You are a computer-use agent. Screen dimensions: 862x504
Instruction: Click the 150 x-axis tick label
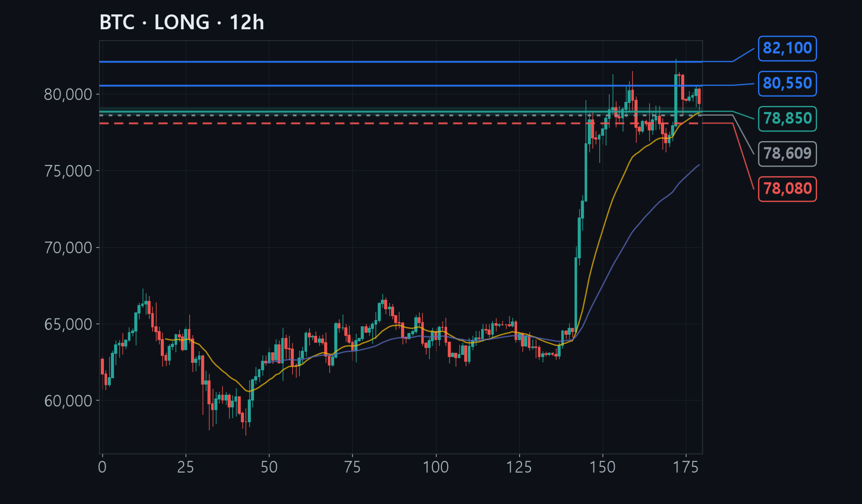pyautogui.click(x=603, y=467)
